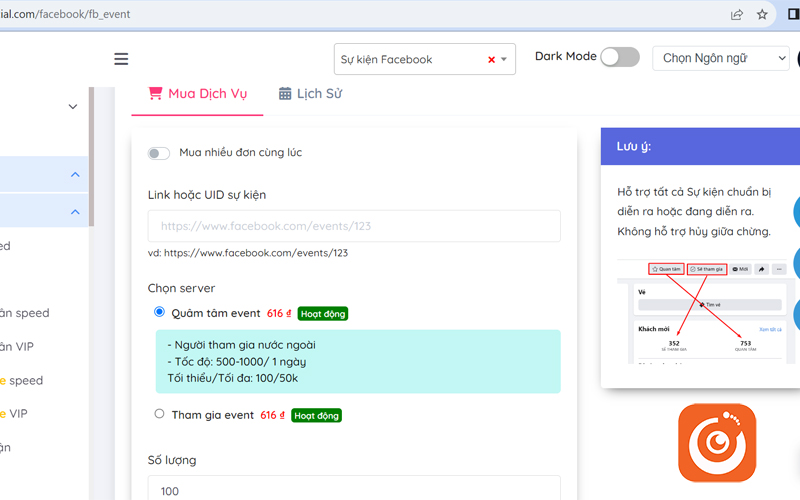Click the shopping cart icon
Viewport: 800px width, 500px height.
(x=155, y=93)
